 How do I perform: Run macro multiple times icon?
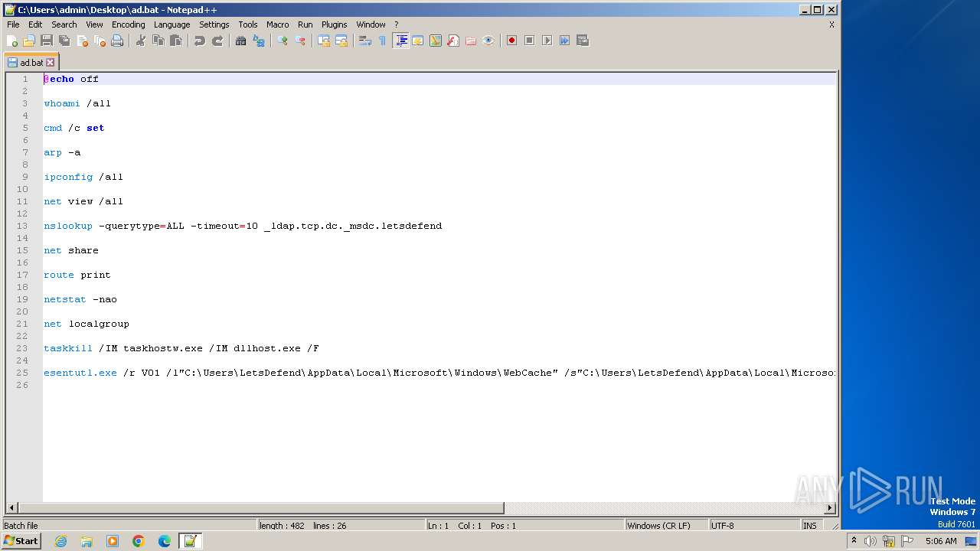point(564,41)
